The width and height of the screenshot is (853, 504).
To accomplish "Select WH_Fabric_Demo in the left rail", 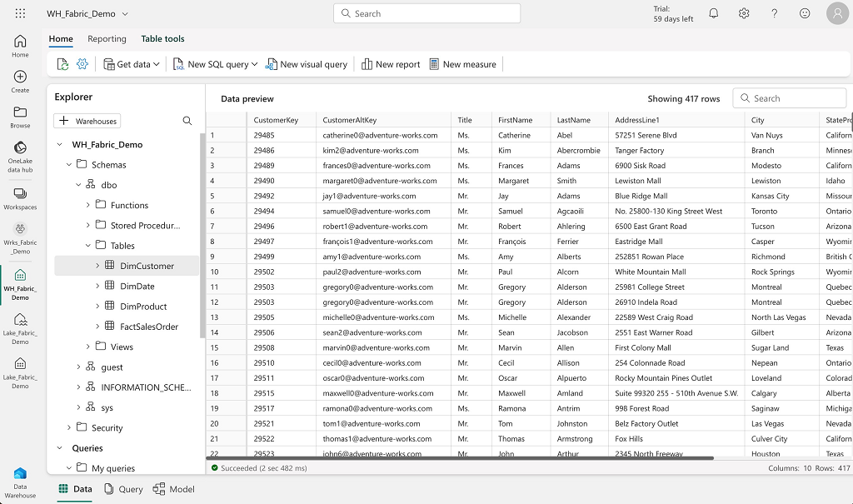I will [20, 284].
